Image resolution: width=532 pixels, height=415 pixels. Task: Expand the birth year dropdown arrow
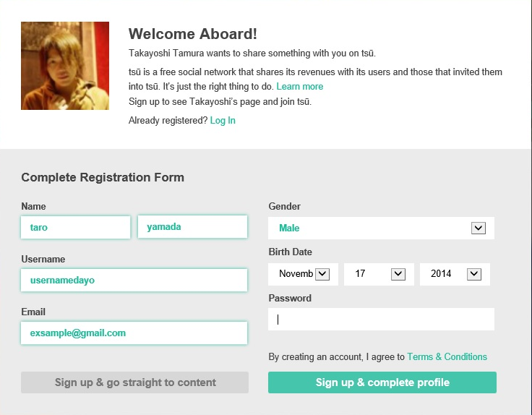[474, 274]
